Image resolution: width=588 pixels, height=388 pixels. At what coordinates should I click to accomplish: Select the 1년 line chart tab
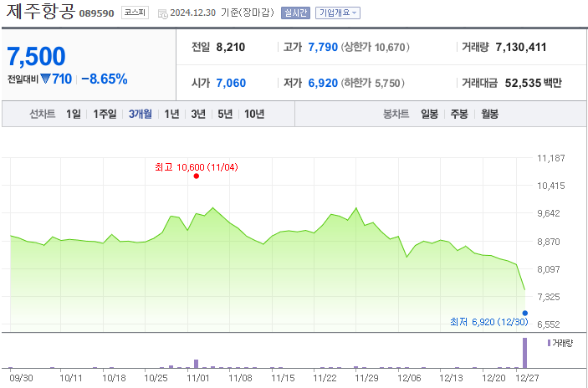(171, 114)
